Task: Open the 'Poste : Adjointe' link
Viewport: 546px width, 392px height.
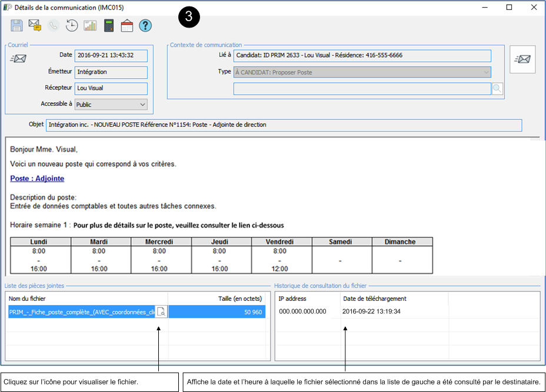Action: coord(37,179)
